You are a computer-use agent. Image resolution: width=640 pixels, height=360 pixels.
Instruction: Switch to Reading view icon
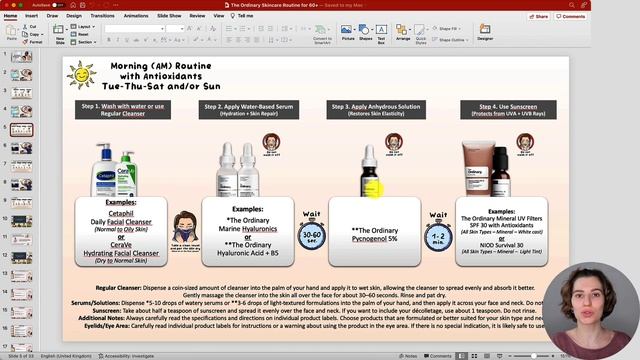[487, 356]
